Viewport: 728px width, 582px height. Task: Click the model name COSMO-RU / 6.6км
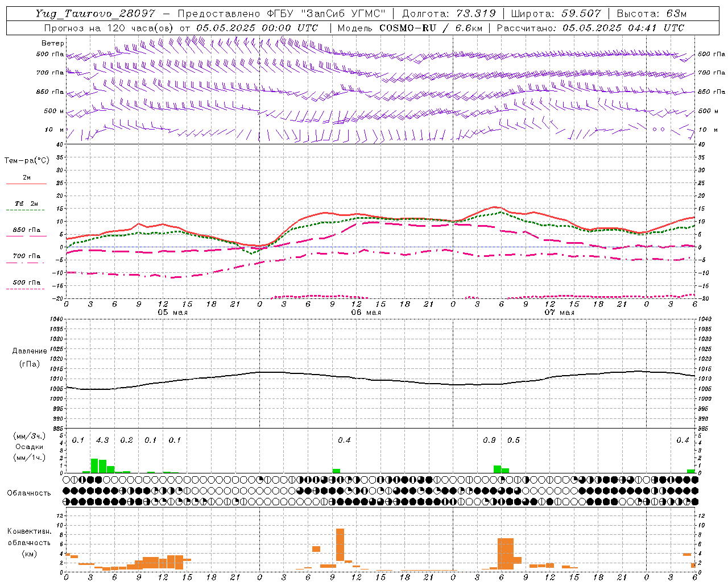pyautogui.click(x=431, y=28)
